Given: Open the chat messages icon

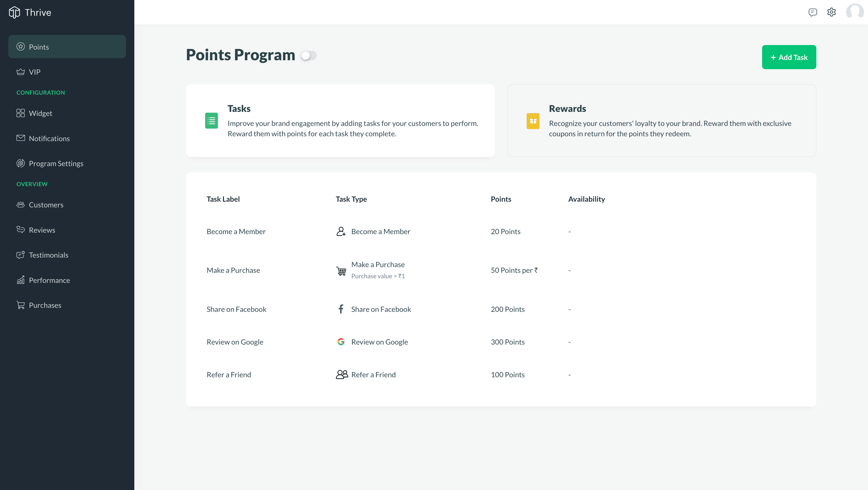Looking at the screenshot, I should click(812, 12).
